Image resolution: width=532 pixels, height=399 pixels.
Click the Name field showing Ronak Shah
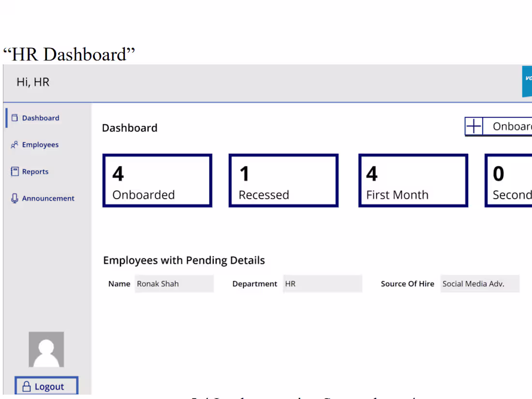point(174,284)
